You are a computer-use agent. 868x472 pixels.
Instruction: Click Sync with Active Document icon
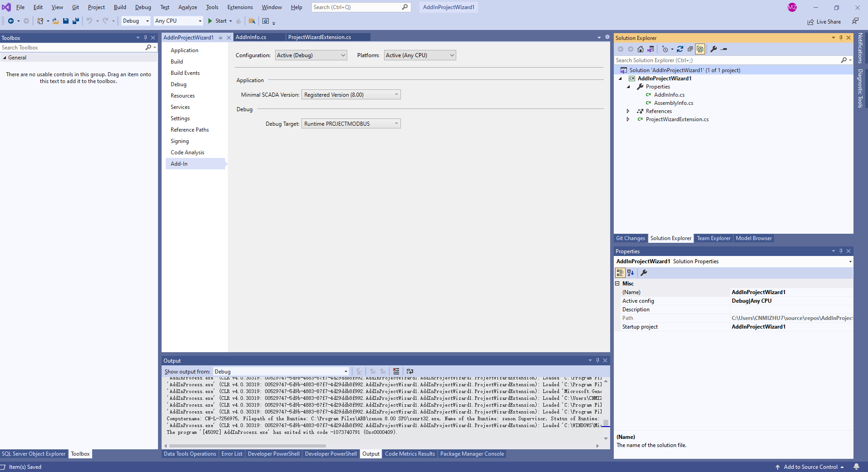(x=680, y=49)
